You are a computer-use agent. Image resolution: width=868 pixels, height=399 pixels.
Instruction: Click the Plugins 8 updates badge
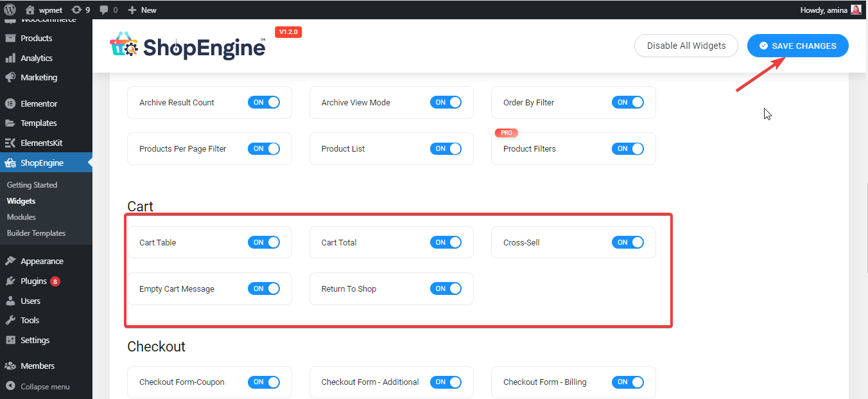(x=55, y=281)
